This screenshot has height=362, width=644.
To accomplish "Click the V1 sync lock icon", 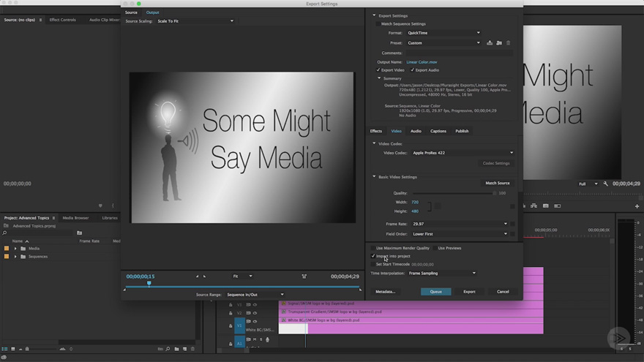I will point(249,321).
